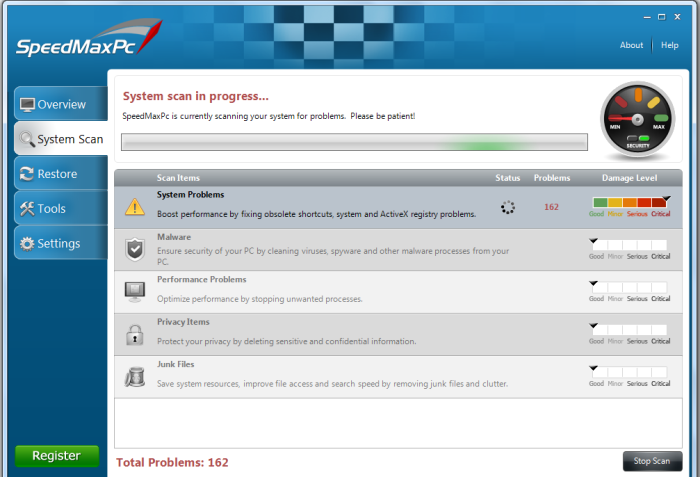Viewport: 700px width, 477px height.
Task: Click the green Register button
Action: point(57,456)
